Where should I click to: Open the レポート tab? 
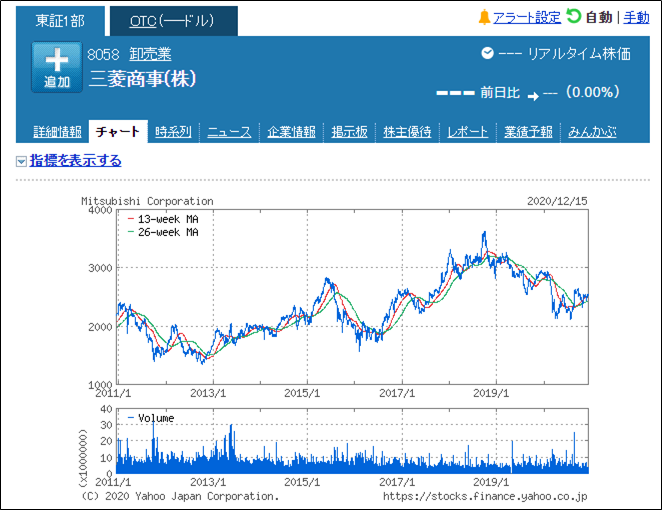tap(467, 132)
